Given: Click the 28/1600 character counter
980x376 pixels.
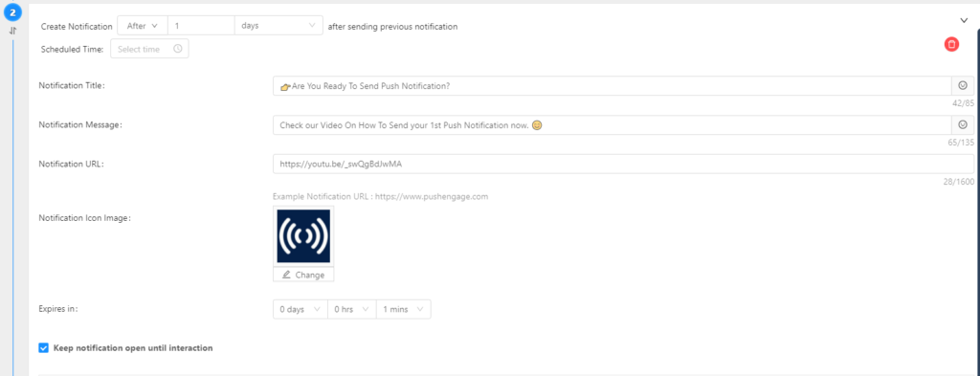Looking at the screenshot, I should [959, 182].
